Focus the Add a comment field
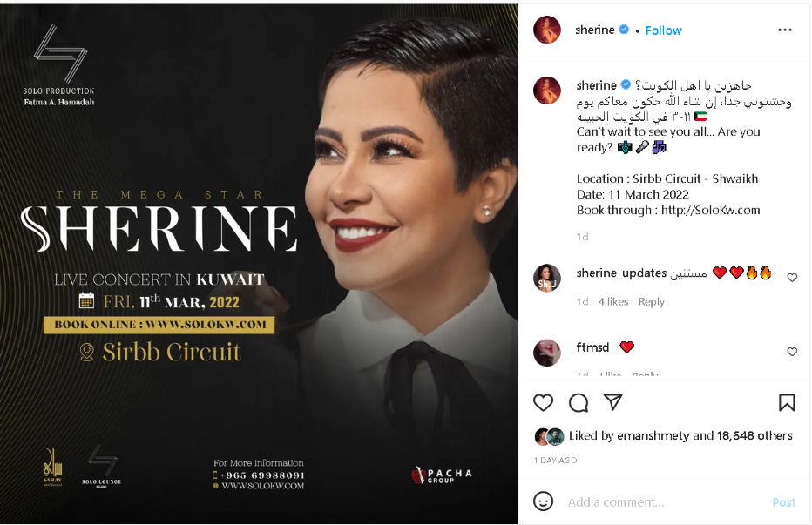812x525 pixels. tap(666, 501)
